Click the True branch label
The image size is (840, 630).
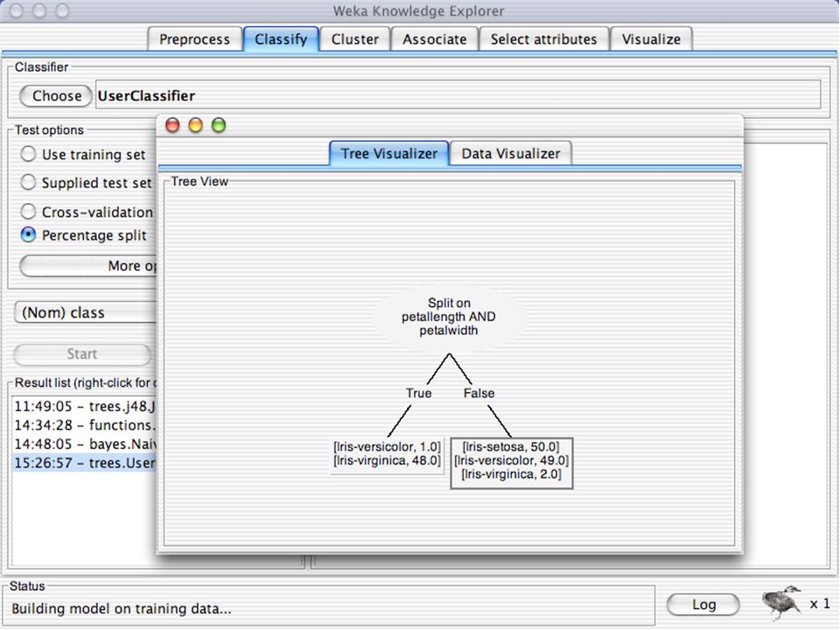coord(418,393)
